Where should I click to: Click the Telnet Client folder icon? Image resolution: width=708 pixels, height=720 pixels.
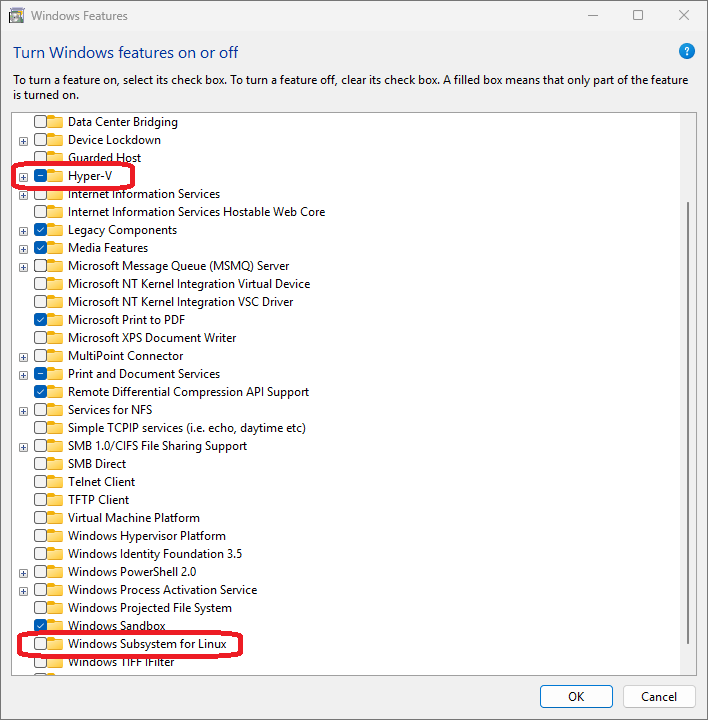pyautogui.click(x=55, y=482)
